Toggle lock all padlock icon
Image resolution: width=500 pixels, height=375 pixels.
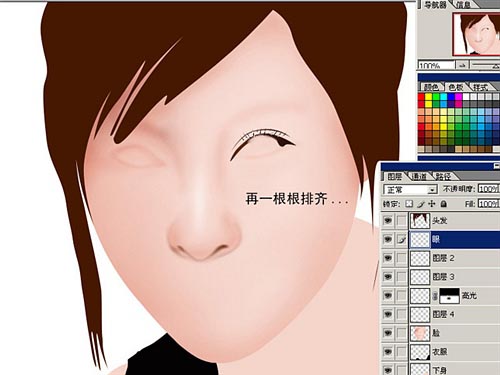click(444, 204)
